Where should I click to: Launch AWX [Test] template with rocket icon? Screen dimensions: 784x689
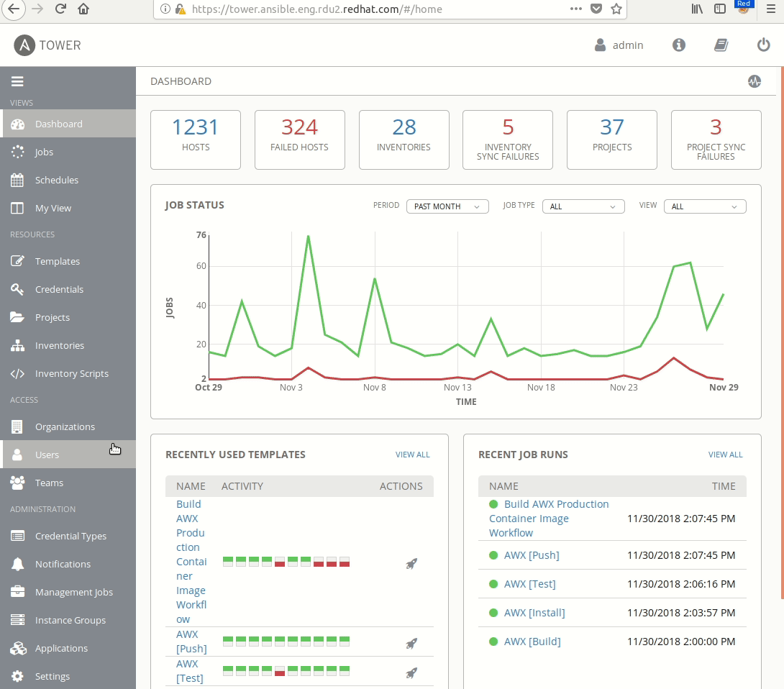tap(411, 673)
